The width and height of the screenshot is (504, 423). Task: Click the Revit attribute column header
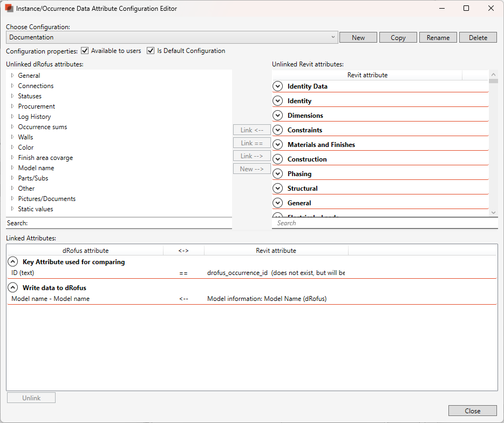367,75
